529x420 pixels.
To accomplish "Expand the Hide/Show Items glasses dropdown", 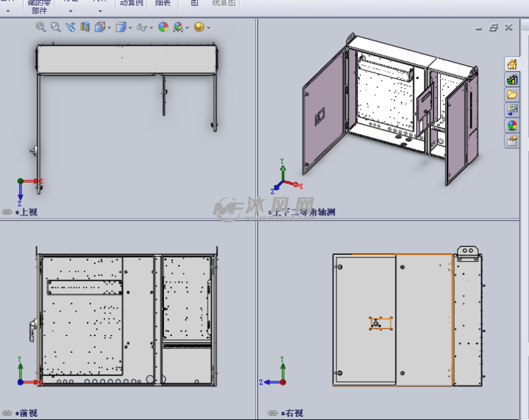I will click(x=151, y=28).
